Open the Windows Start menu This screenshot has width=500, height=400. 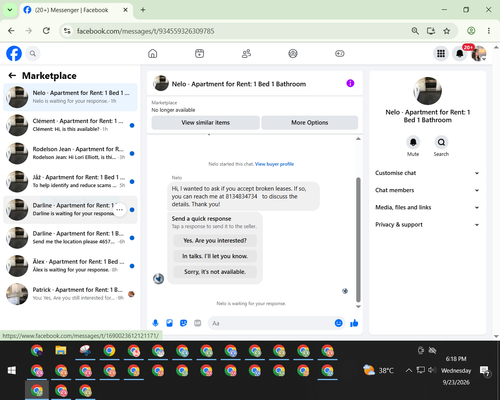coord(12,370)
